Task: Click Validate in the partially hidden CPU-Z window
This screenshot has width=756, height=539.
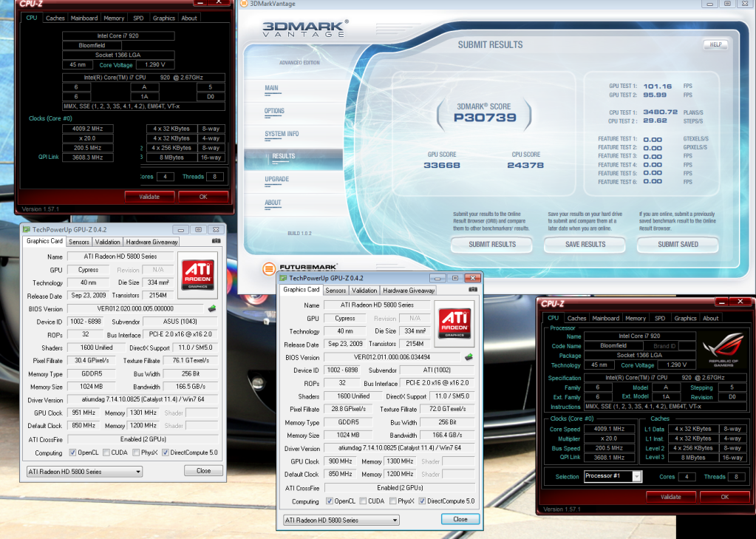Action: coord(149,197)
